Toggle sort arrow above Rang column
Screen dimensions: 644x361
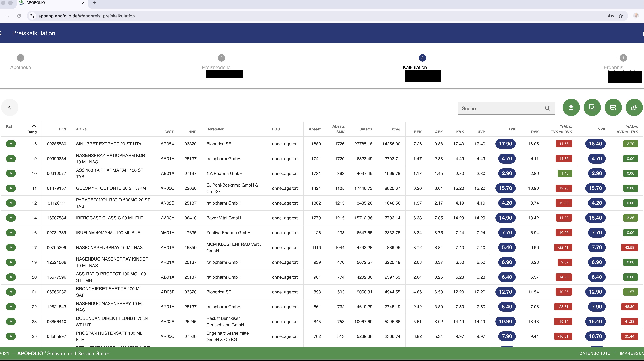pos(34,126)
